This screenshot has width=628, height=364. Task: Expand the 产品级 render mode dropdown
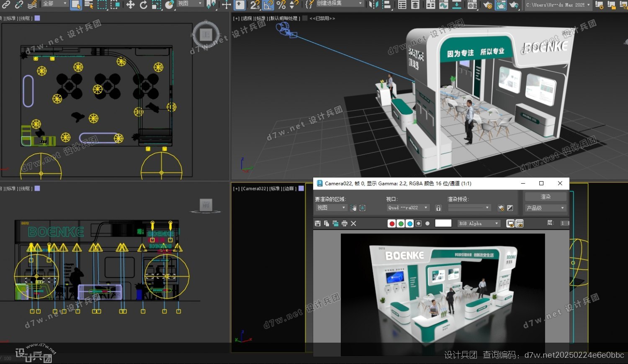[x=546, y=208]
